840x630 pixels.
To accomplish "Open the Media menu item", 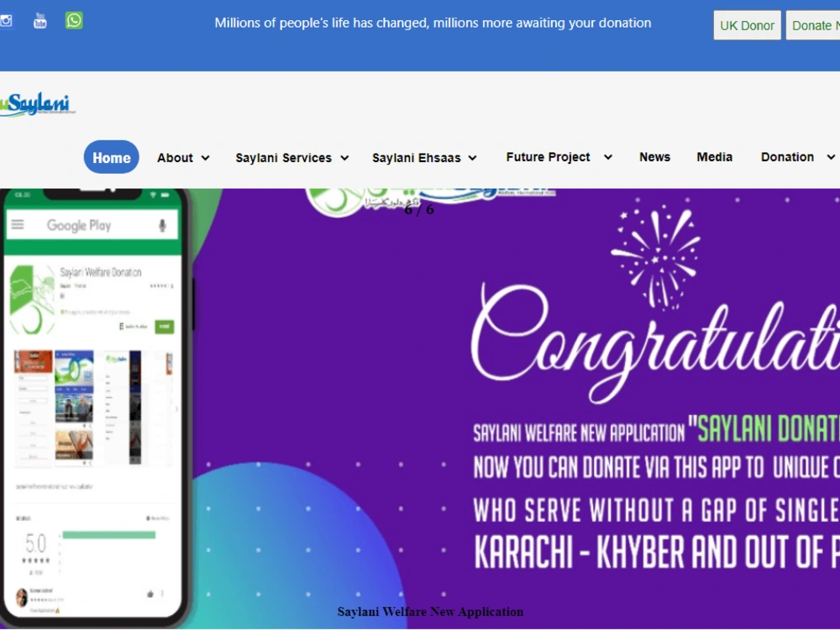I will (x=714, y=157).
